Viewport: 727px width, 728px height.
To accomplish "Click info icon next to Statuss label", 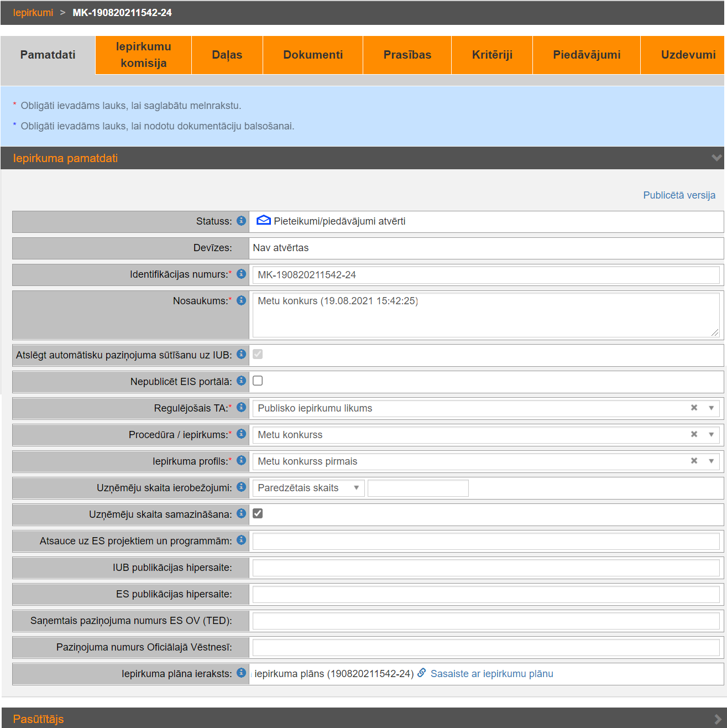I will coord(241,221).
